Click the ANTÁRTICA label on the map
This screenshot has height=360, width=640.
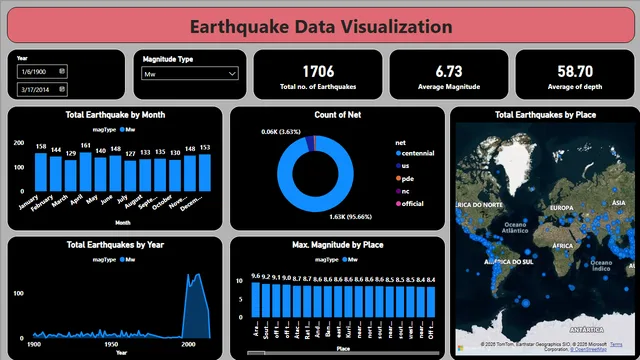[x=587, y=330]
